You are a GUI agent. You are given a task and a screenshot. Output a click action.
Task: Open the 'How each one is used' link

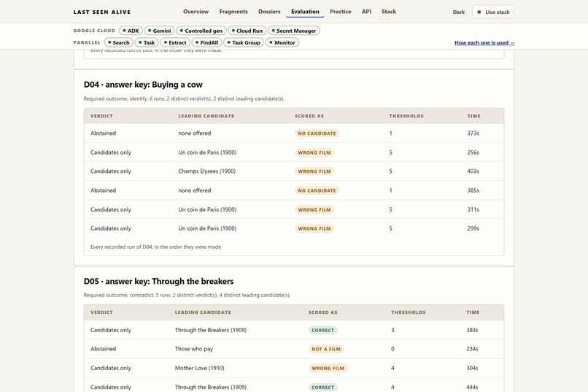coord(484,43)
